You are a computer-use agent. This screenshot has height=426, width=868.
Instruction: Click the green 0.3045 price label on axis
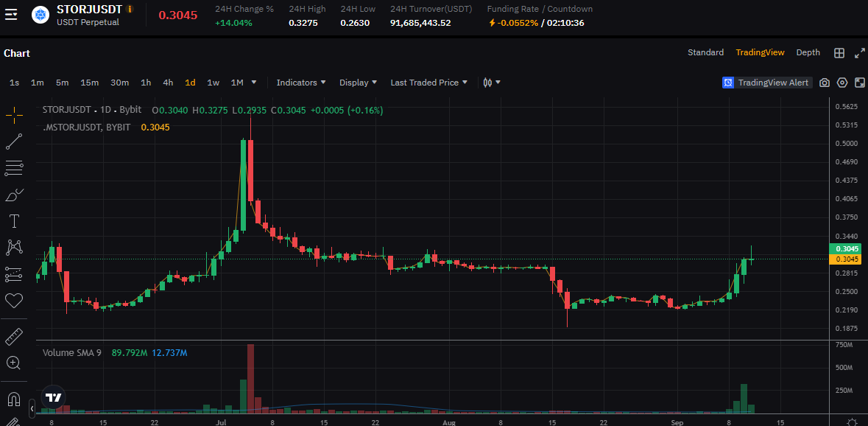point(847,248)
